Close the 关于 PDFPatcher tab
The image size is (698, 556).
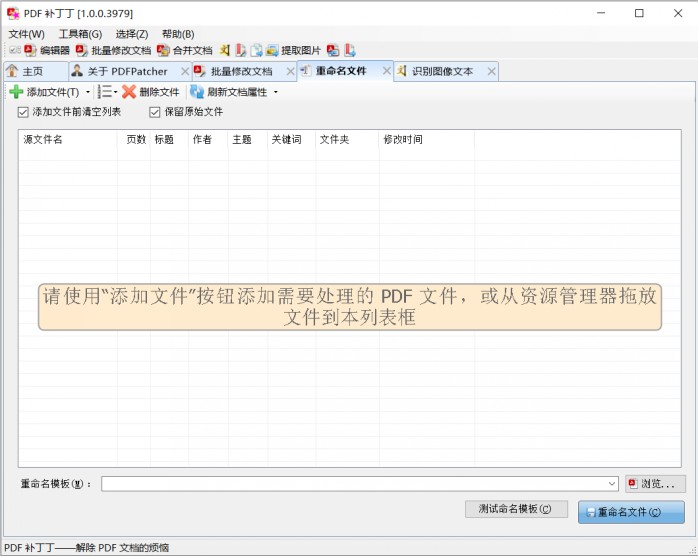185,71
